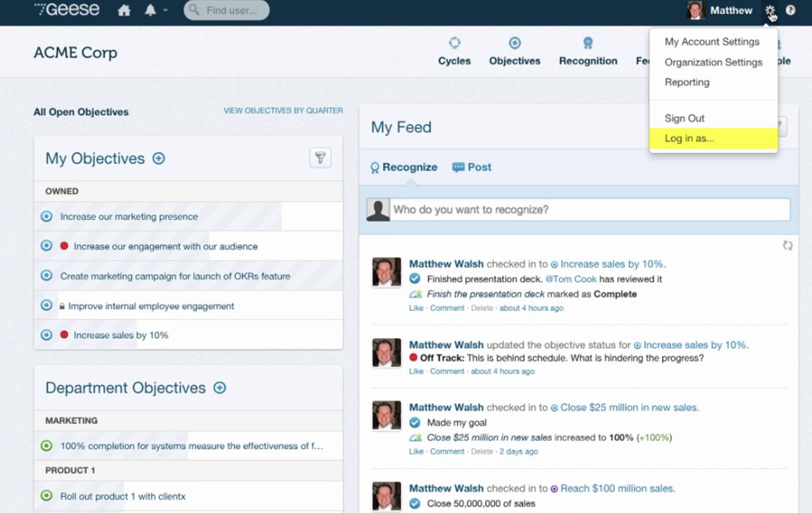Click checkmark icon beside Made my goal
The image size is (812, 513).
(x=415, y=423)
